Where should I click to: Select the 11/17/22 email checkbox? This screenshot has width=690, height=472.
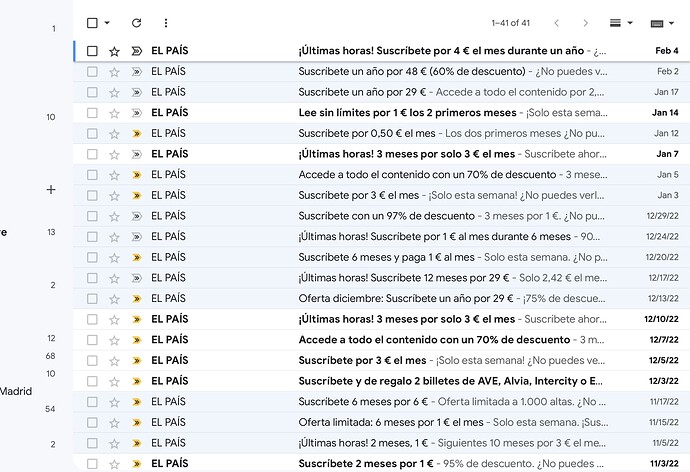92,402
